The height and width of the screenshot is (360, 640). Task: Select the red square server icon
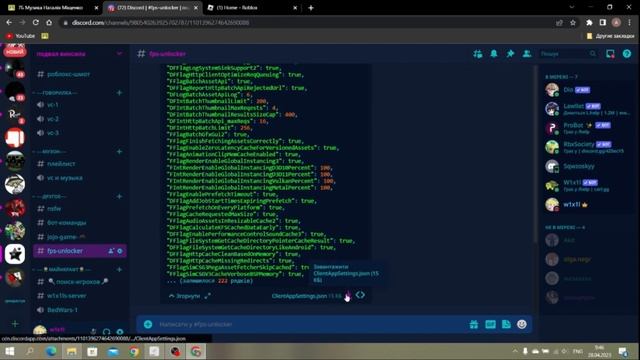(15, 138)
